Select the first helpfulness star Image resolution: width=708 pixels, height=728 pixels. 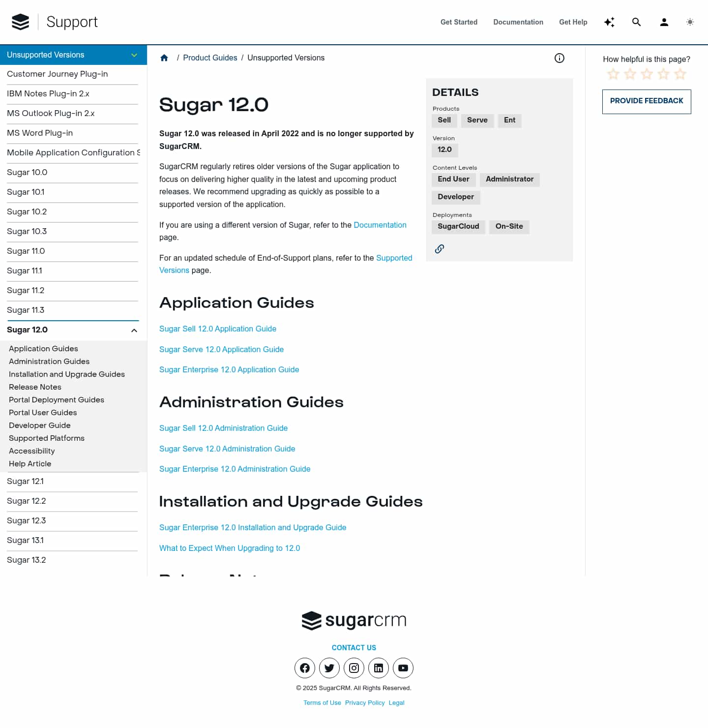click(x=613, y=74)
